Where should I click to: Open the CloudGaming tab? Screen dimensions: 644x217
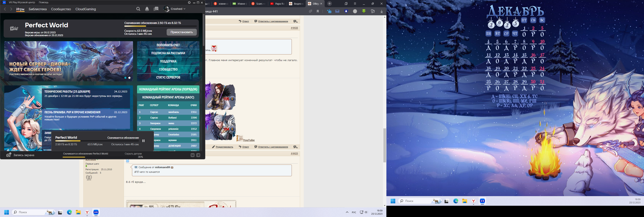(x=86, y=9)
